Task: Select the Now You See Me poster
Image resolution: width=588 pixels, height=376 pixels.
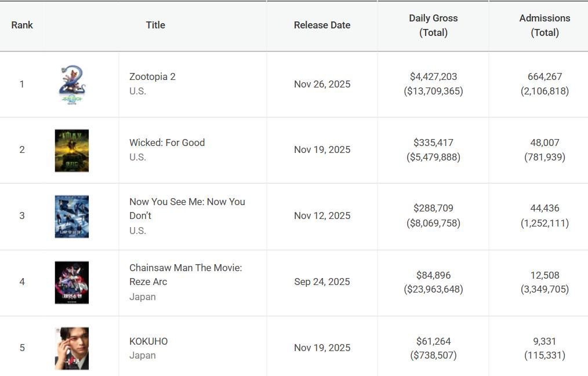Action: (x=72, y=217)
